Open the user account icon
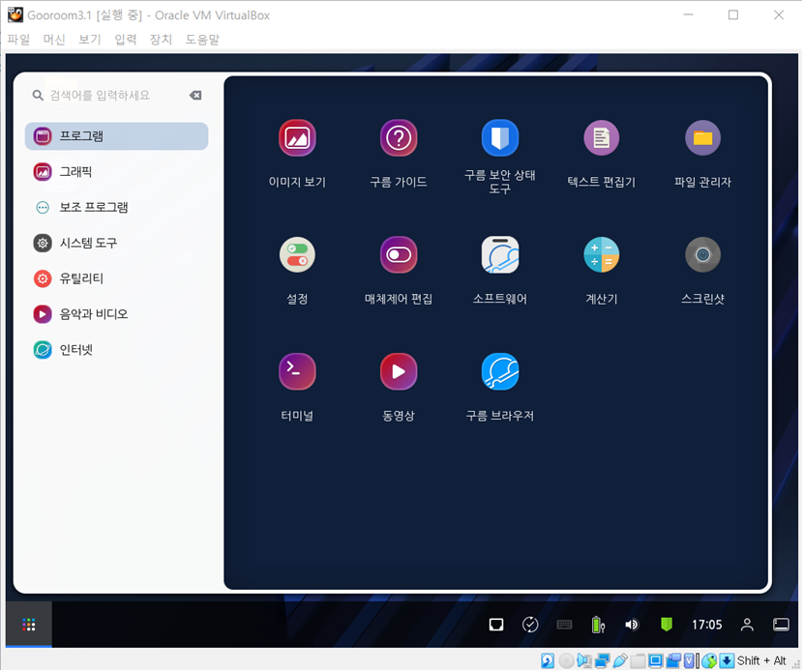The height and width of the screenshot is (672, 804). coord(749,626)
